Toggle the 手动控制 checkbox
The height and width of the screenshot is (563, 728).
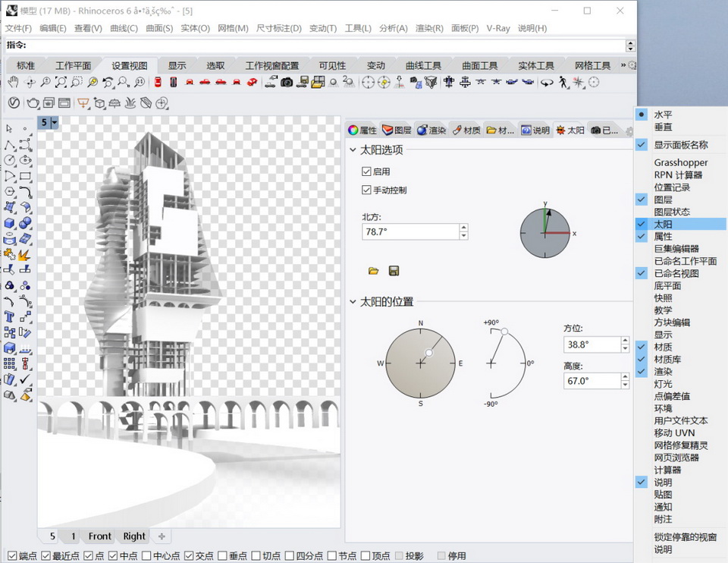[x=367, y=190]
